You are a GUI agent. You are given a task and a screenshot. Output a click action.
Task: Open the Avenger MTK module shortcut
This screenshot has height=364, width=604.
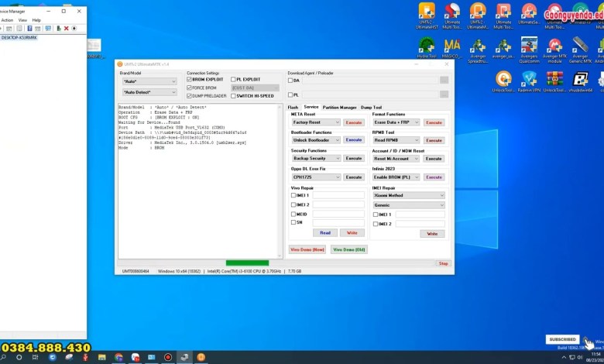(554, 46)
